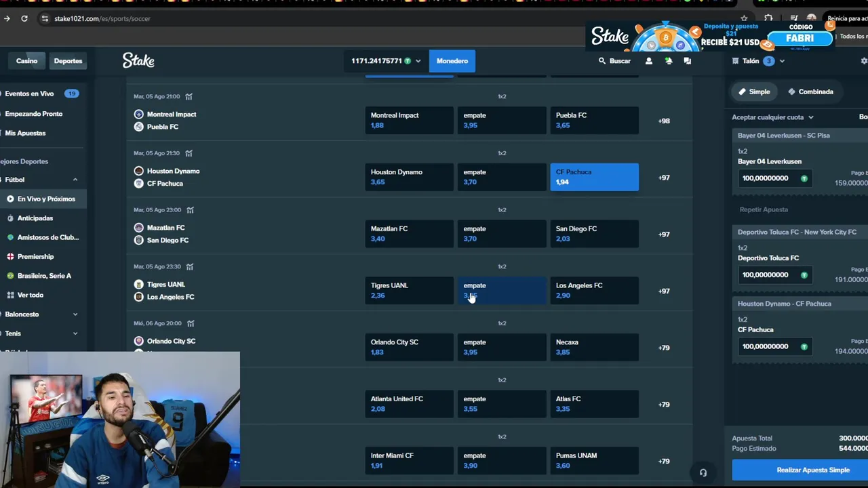868x488 pixels.
Task: Open stats icon for Mazatlan FC match
Action: click(x=190, y=210)
